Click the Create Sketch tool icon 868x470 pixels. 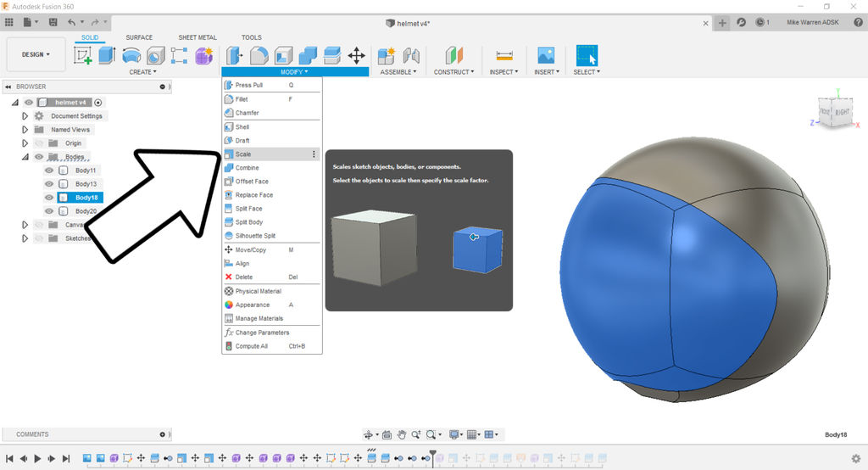82,55
